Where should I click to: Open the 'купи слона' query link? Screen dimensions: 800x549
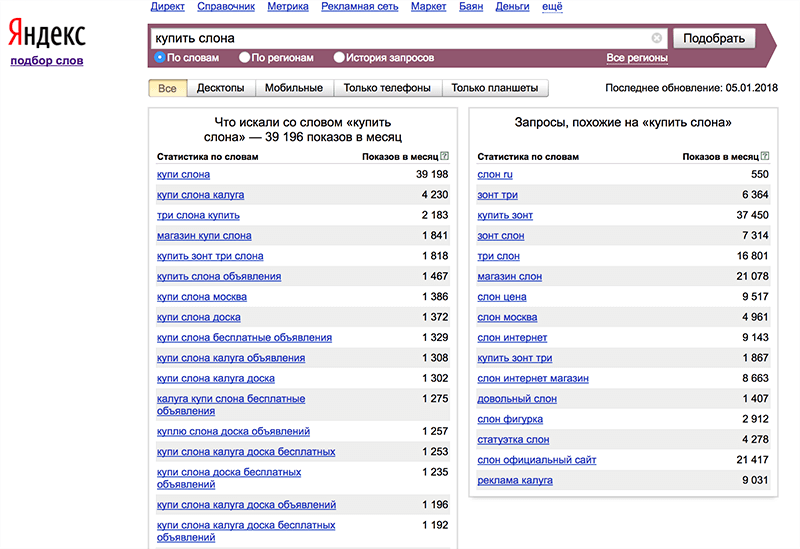[183, 174]
